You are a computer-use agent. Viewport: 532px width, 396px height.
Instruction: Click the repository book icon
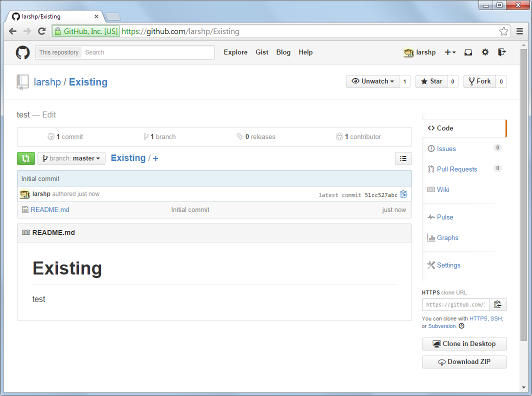point(22,82)
